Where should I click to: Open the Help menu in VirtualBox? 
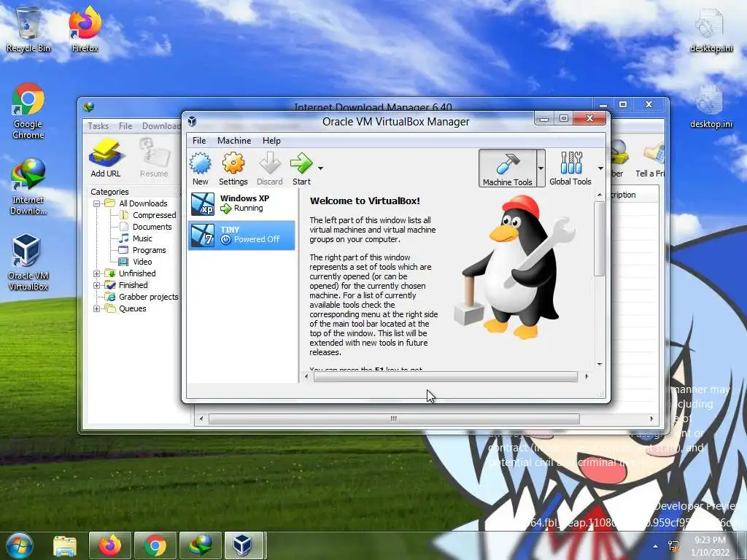click(x=271, y=141)
